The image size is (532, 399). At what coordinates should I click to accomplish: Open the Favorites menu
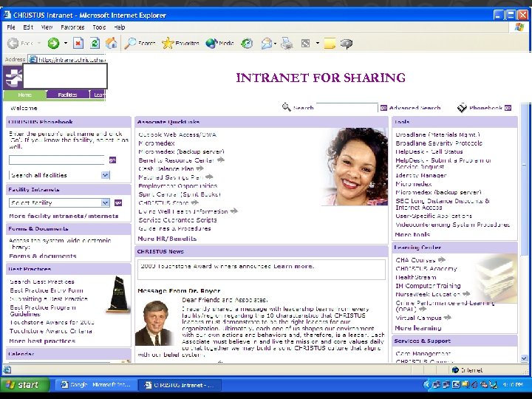click(72, 27)
